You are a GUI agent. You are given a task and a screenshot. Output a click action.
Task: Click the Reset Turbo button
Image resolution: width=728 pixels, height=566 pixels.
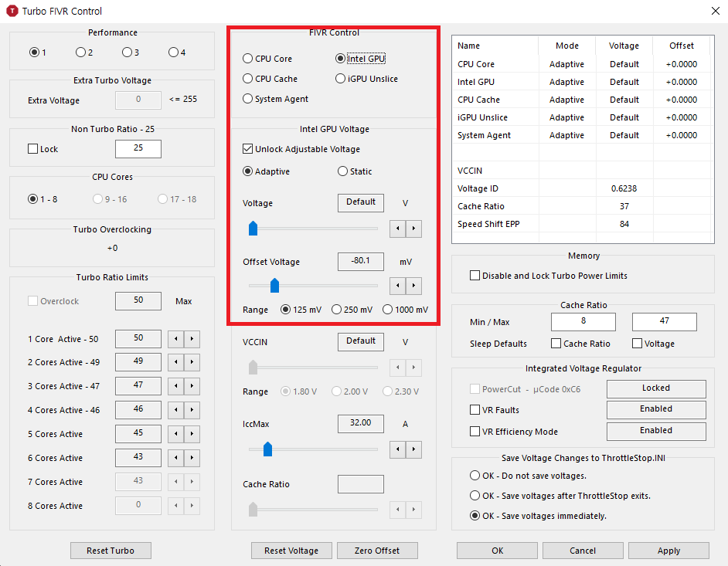coord(111,551)
